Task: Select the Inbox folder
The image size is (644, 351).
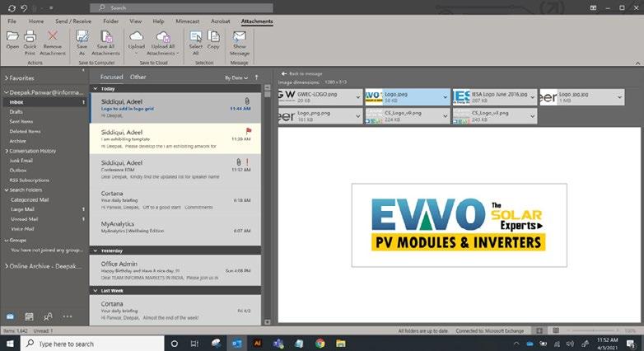Action: click(44, 102)
